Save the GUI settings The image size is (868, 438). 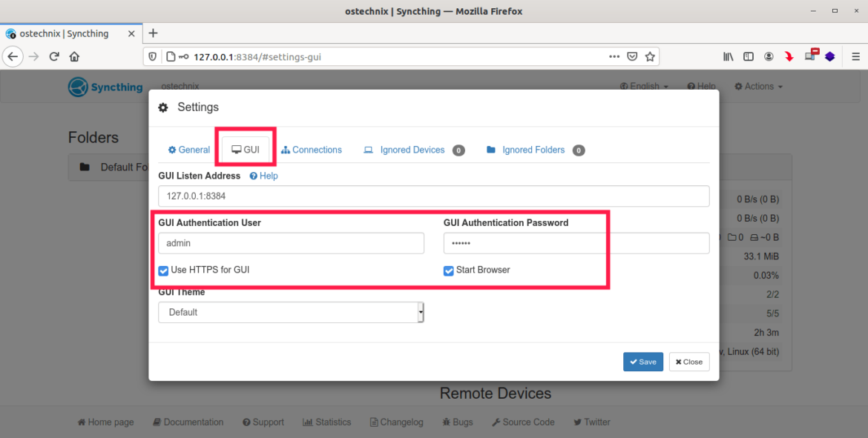(x=642, y=362)
